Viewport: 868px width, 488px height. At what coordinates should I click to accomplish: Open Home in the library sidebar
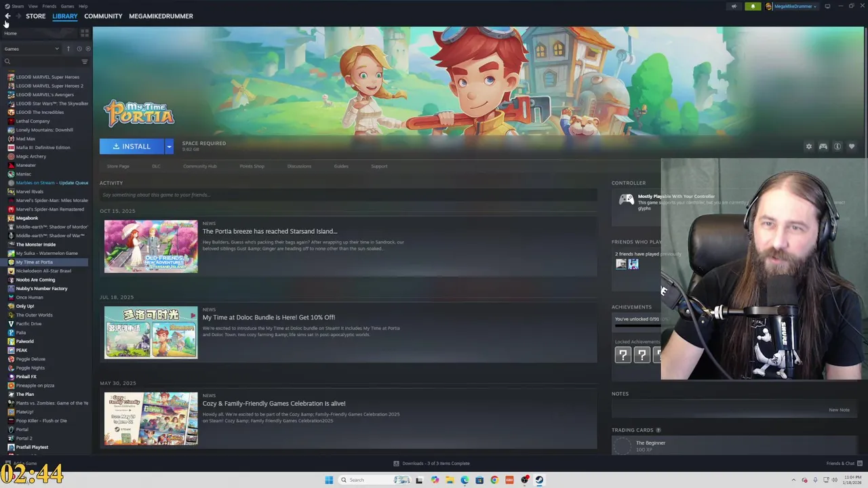pos(10,33)
